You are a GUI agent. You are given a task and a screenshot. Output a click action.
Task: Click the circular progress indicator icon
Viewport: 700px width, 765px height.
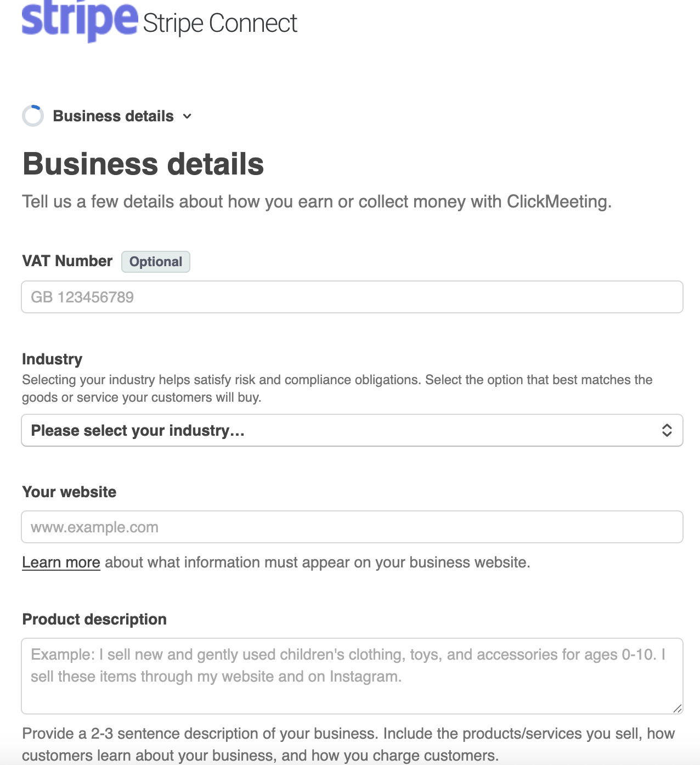[33, 116]
